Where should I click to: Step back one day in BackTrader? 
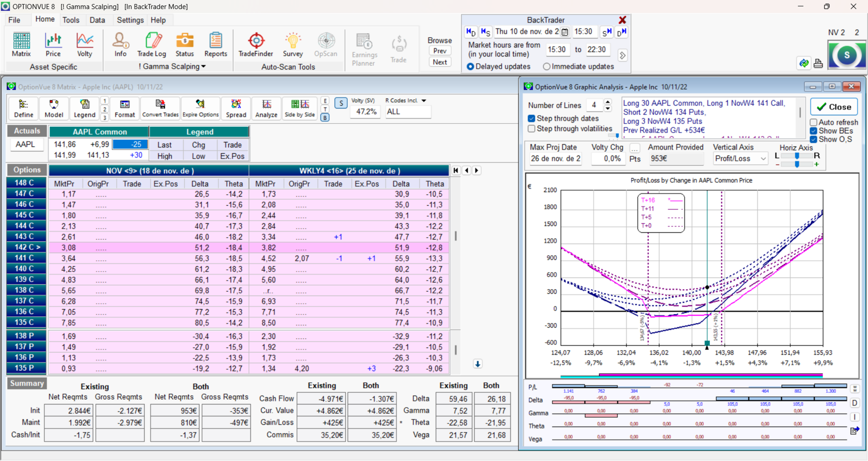(x=471, y=32)
